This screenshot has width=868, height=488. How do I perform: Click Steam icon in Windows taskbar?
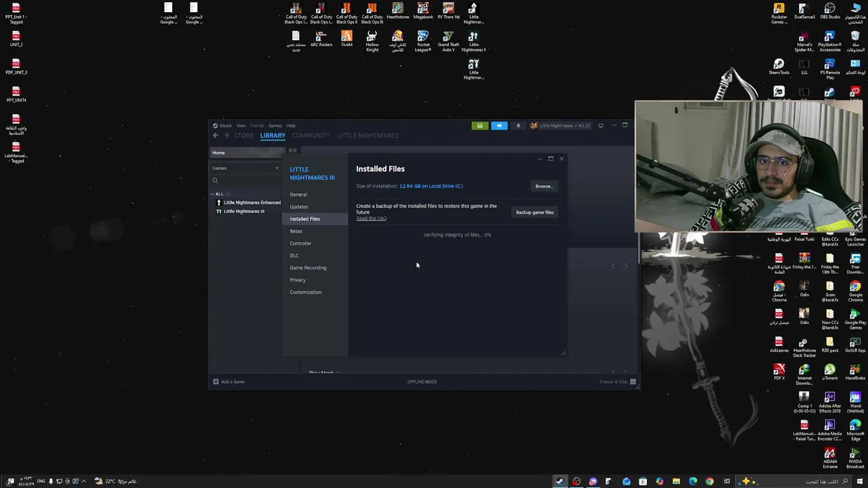tap(559, 481)
